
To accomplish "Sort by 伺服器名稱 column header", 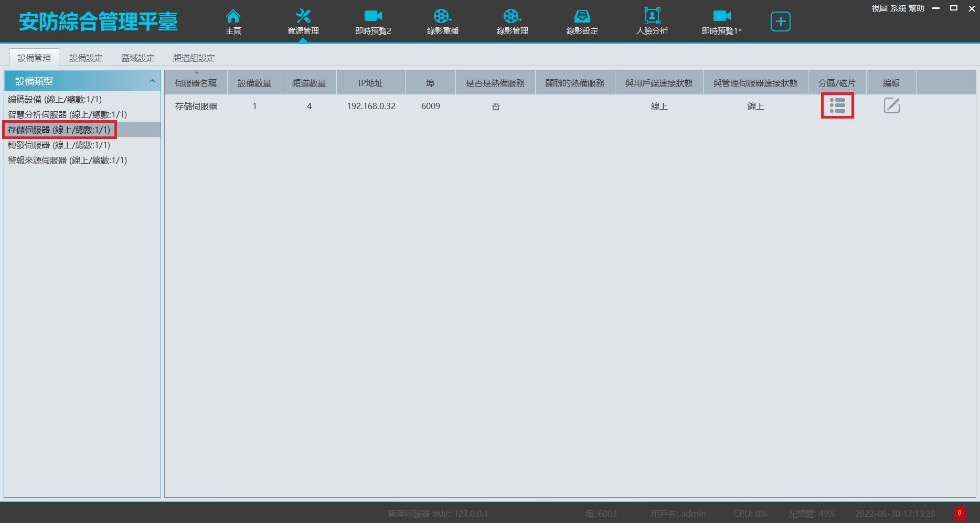I will tap(196, 83).
